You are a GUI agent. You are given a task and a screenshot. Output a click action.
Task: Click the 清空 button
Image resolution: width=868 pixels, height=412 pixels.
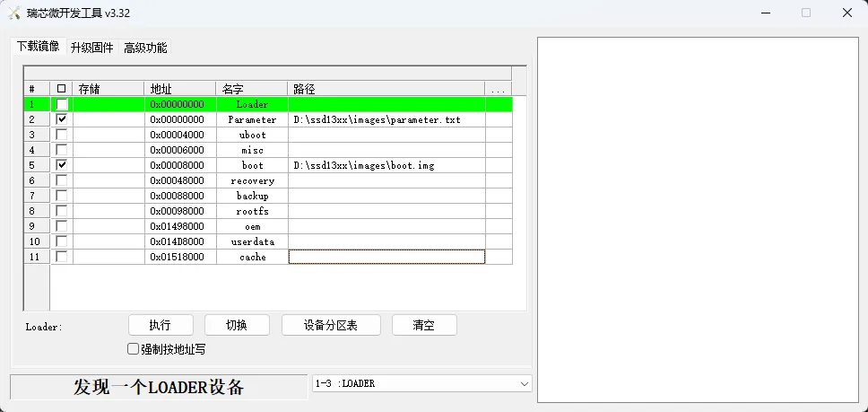(424, 325)
